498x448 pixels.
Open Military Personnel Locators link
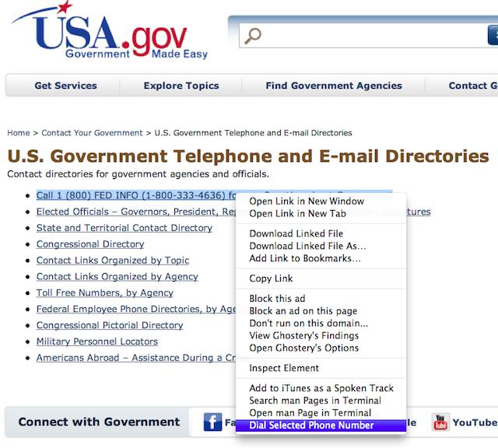96,341
